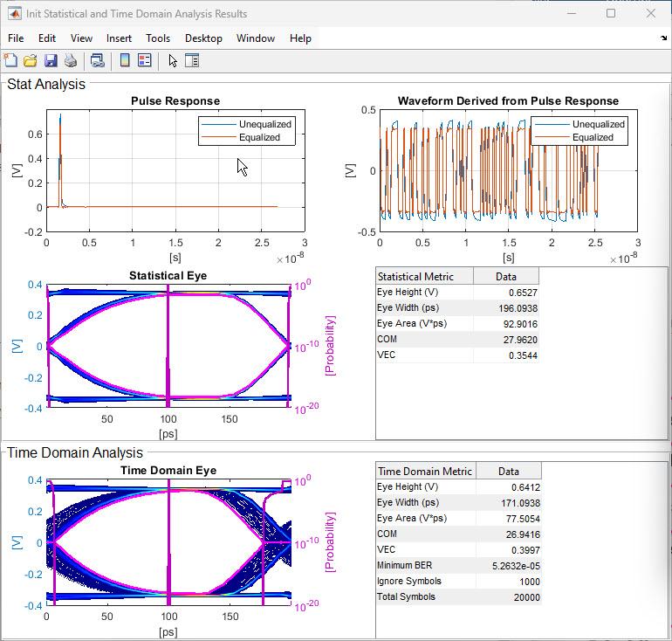Select the Pulse Response plot legend
The height and width of the screenshot is (641, 672).
(246, 131)
